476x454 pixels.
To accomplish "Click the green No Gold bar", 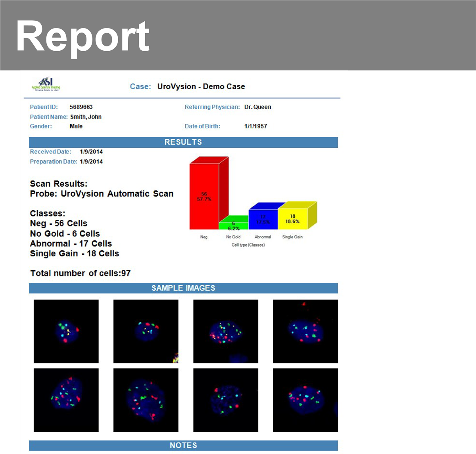I will pos(233,223).
